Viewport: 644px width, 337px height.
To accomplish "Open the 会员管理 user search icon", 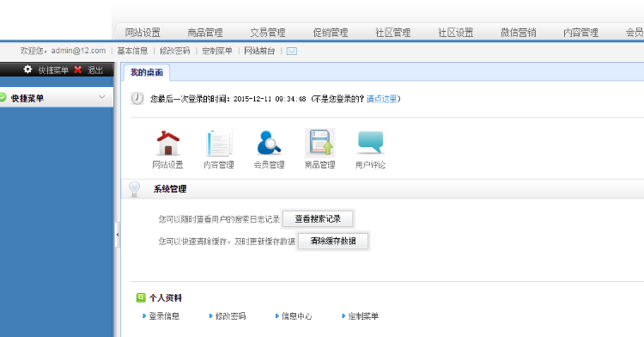I will [x=269, y=143].
